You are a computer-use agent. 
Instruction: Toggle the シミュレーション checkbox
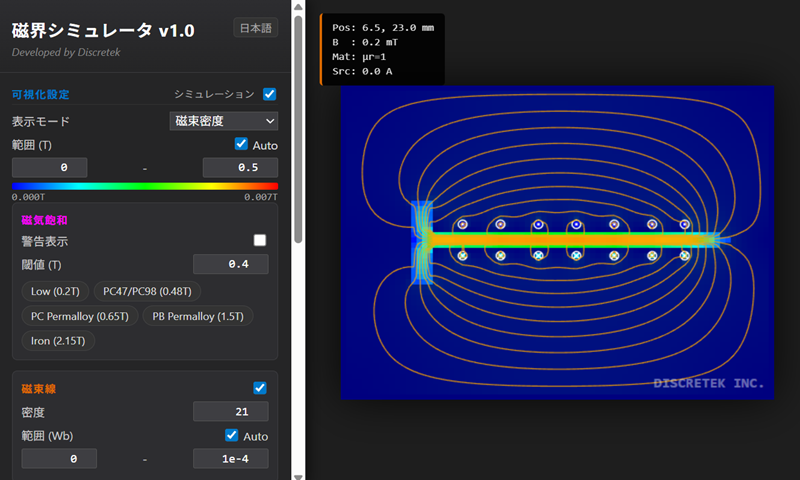coord(269,94)
